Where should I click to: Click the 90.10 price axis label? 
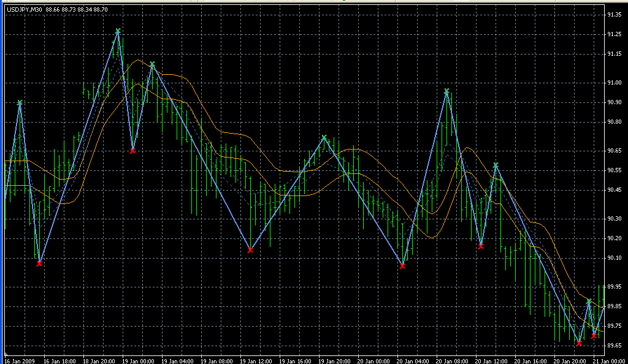(615, 258)
